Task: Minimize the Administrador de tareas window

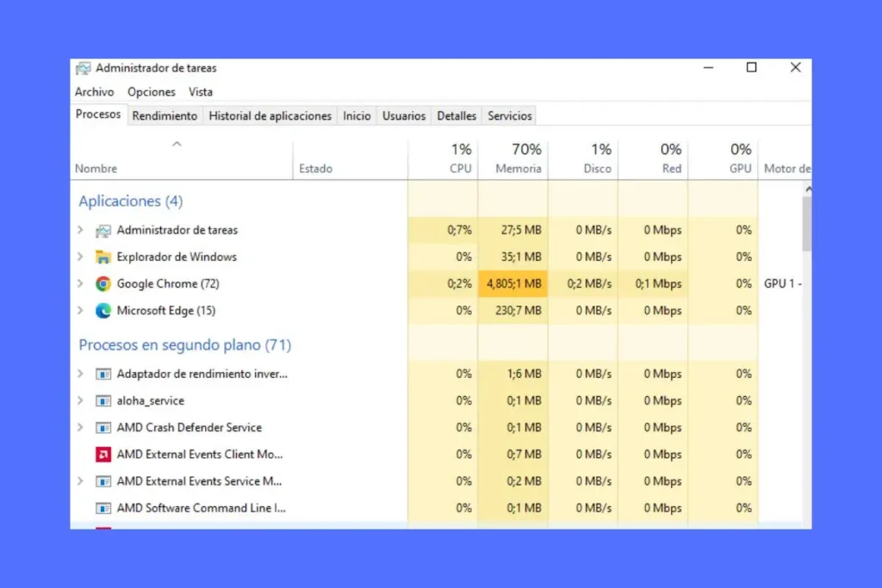Action: 709,67
